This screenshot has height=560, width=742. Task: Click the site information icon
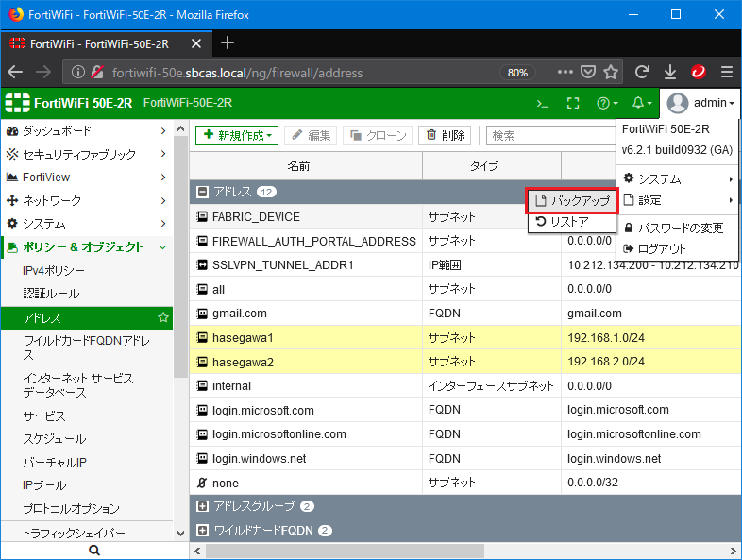coord(78,72)
